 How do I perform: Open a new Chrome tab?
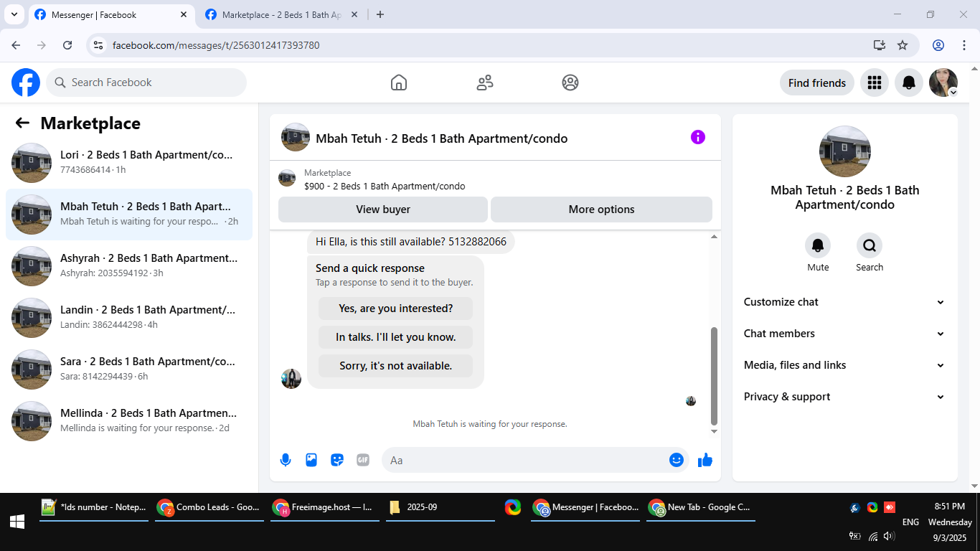click(x=380, y=14)
